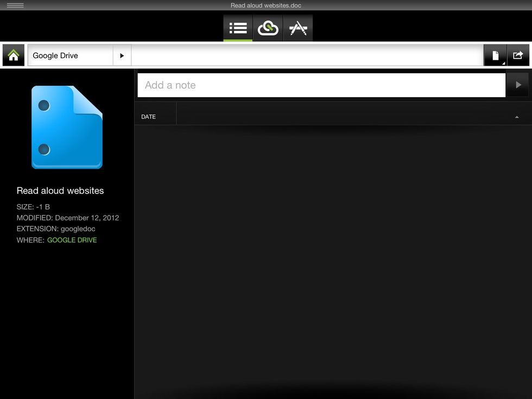This screenshot has width=532, height=399.
Task: Expand the breadcrumb arrow next to Google Drive
Action: click(122, 55)
